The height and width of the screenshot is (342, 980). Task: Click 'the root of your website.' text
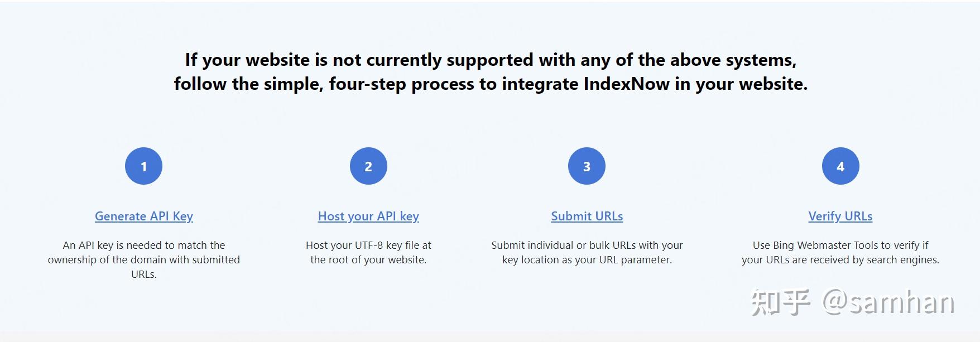368,260
